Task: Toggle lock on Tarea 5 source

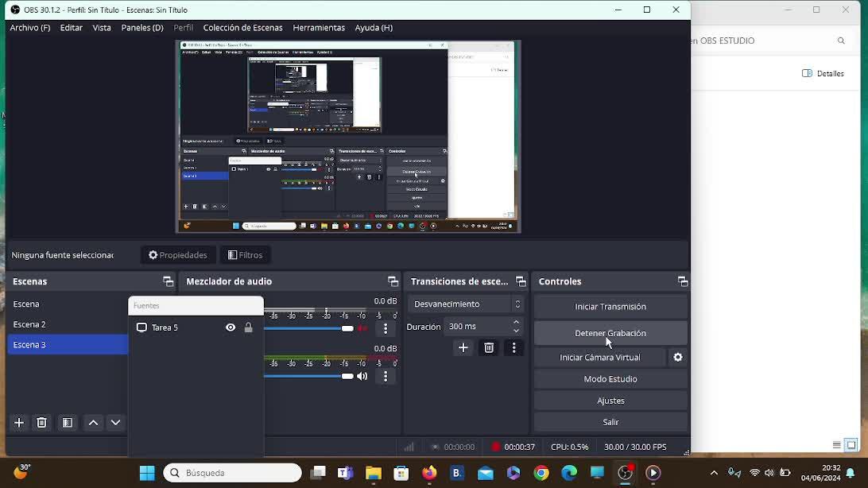Action: (249, 327)
